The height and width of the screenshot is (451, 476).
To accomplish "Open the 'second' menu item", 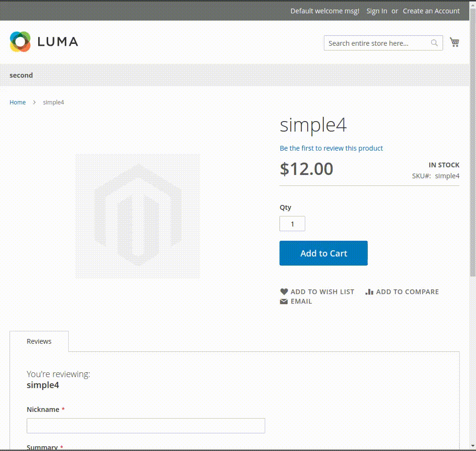I will tap(21, 75).
